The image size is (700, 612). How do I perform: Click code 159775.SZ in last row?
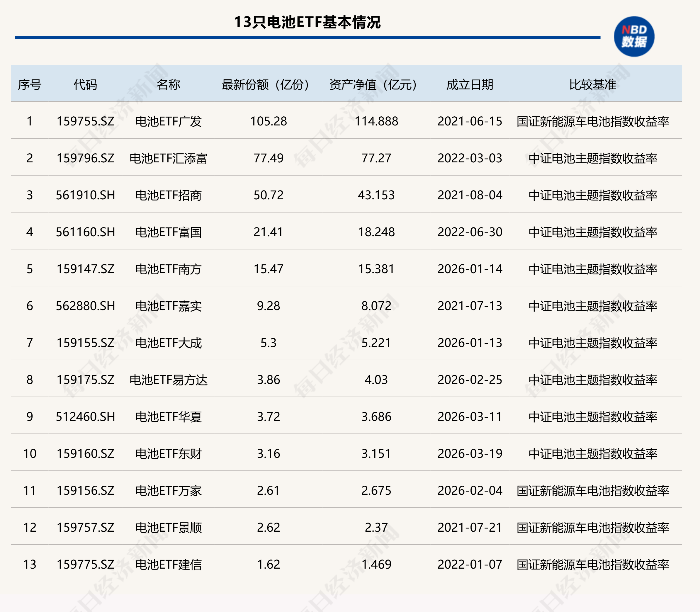click(x=85, y=565)
